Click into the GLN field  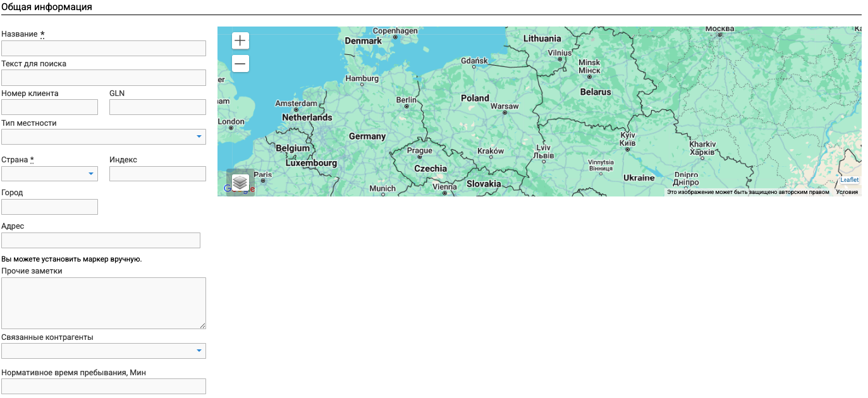tap(157, 107)
